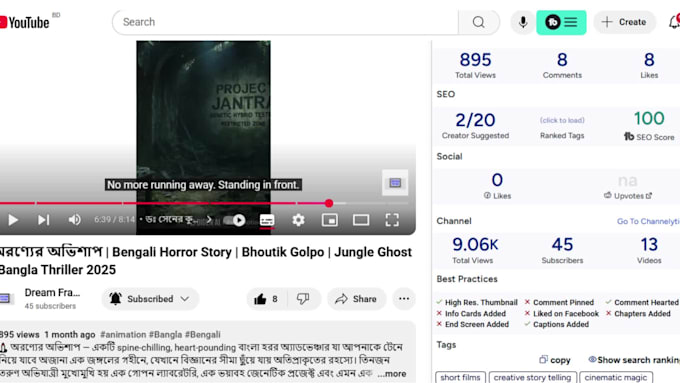Click the channel avatar thumbnail
The image size is (680, 383).
click(5, 298)
